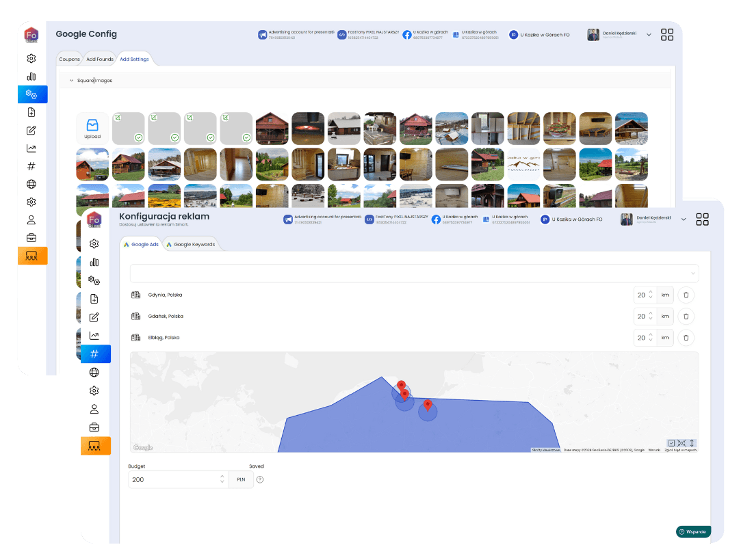This screenshot has height=560, width=739.
Task: Collapse the Square Images section
Action: tap(72, 81)
